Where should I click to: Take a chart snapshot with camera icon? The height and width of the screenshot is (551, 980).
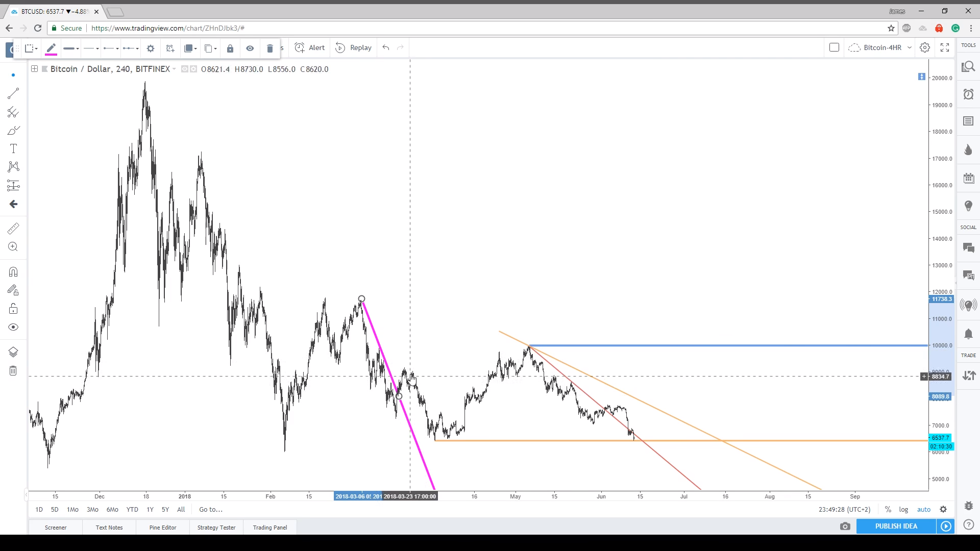845,526
